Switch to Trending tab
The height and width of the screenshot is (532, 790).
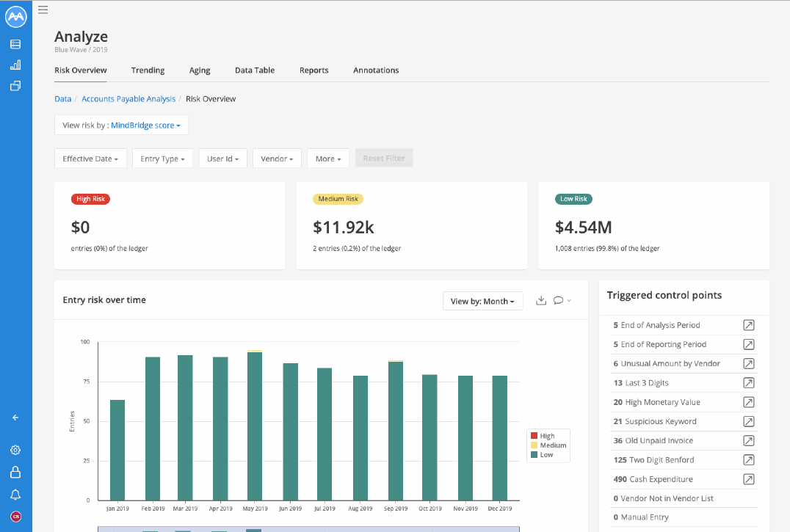[x=148, y=70]
